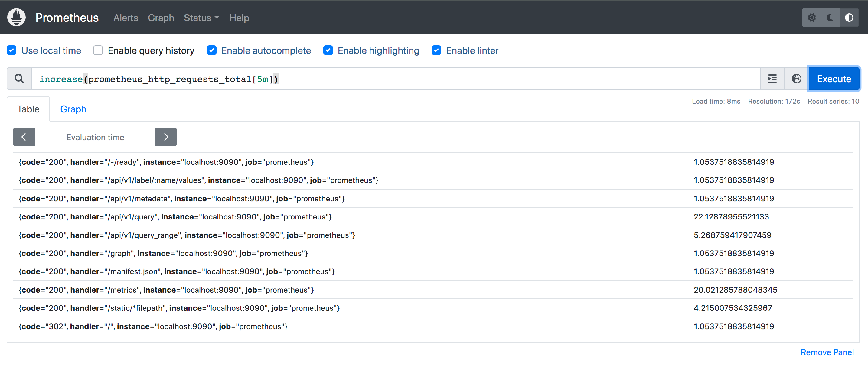Select the /static/*filepath handler row
This screenshot has width=868, height=367.
click(433, 308)
